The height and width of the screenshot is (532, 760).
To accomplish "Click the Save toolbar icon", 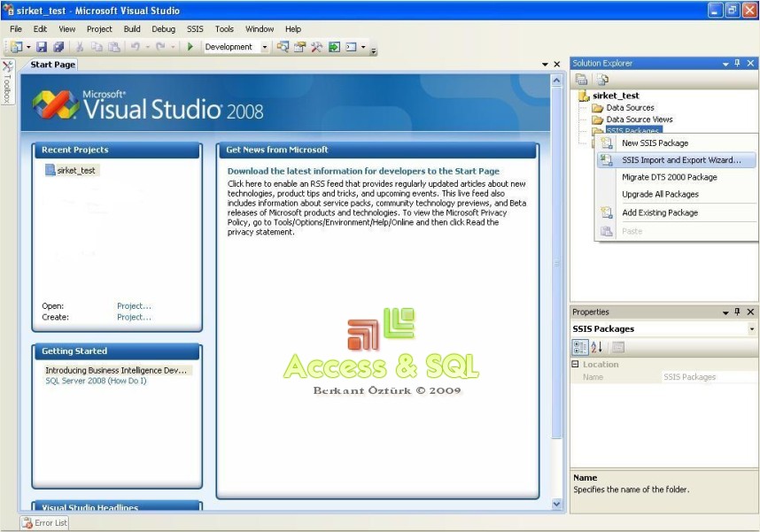I will click(42, 47).
